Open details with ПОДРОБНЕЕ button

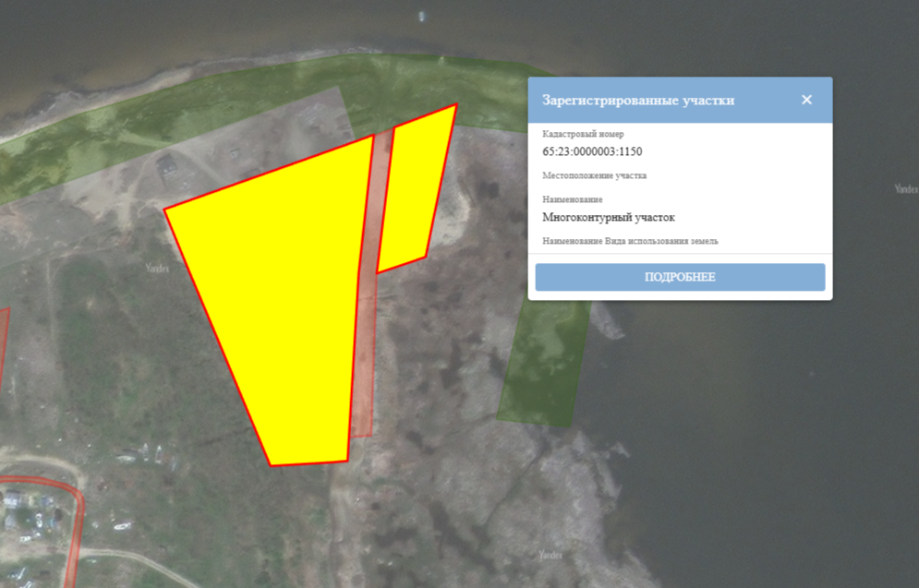click(x=680, y=277)
